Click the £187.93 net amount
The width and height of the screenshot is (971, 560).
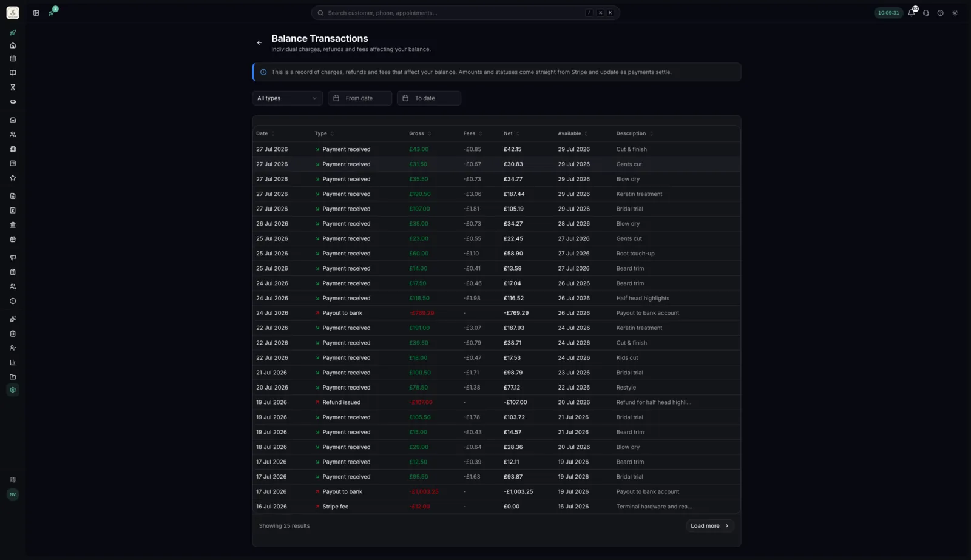(x=514, y=328)
